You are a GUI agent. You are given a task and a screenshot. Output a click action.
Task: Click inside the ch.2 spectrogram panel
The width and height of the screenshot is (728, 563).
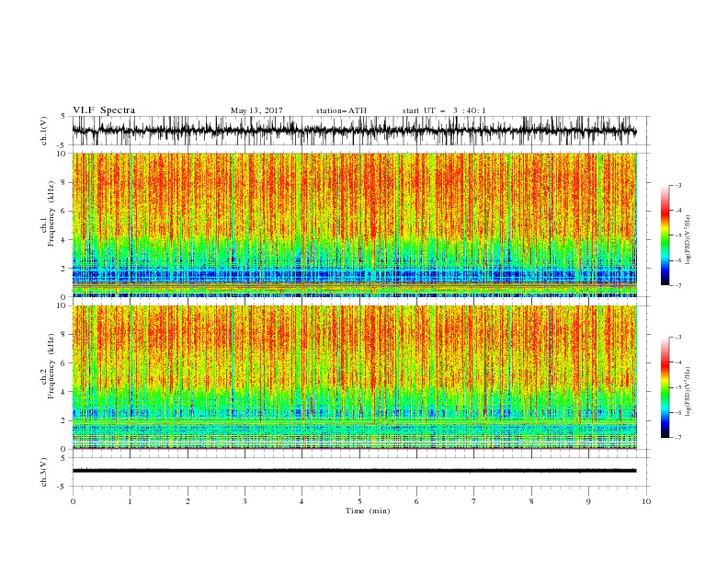(x=354, y=377)
